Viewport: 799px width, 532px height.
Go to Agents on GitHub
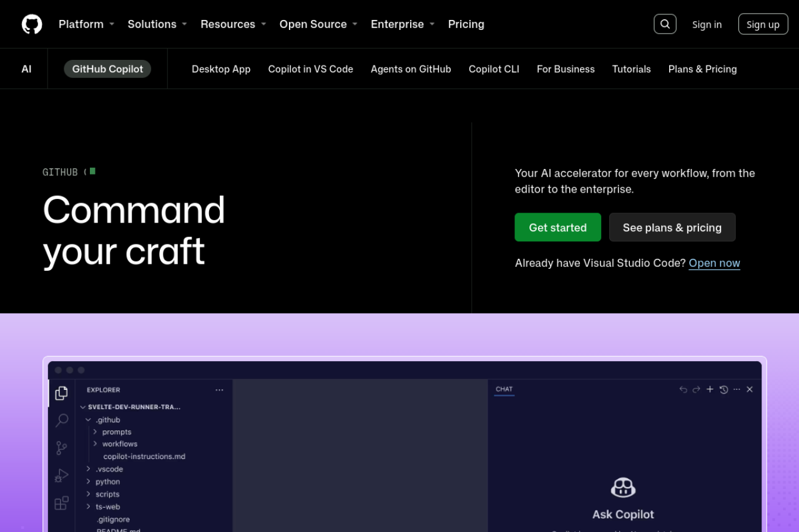click(411, 69)
